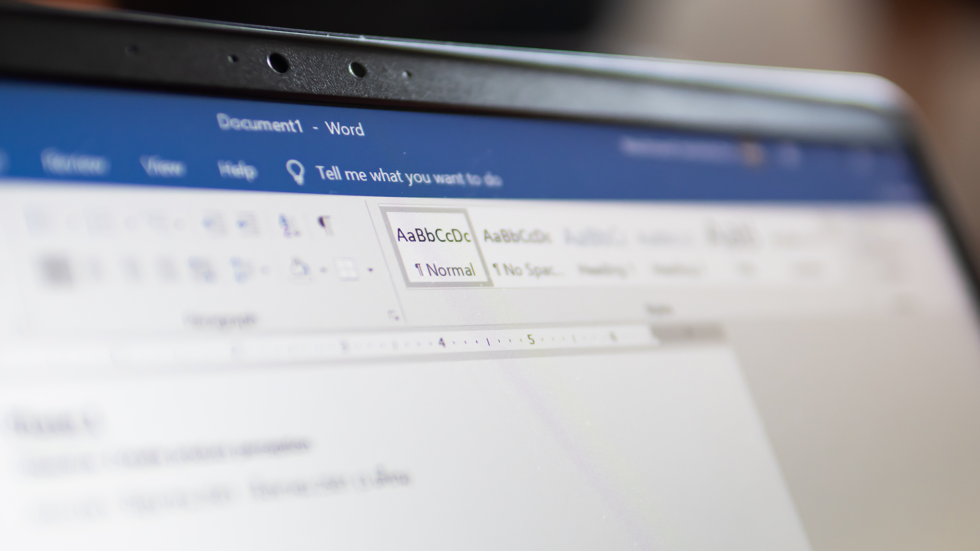This screenshot has height=551, width=980.
Task: Click the Help menu item
Action: click(x=236, y=168)
